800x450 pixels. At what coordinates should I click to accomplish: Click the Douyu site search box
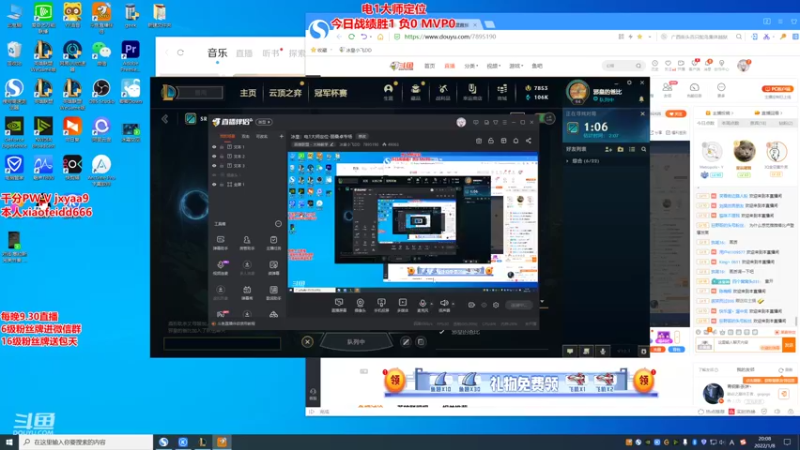pos(622,66)
